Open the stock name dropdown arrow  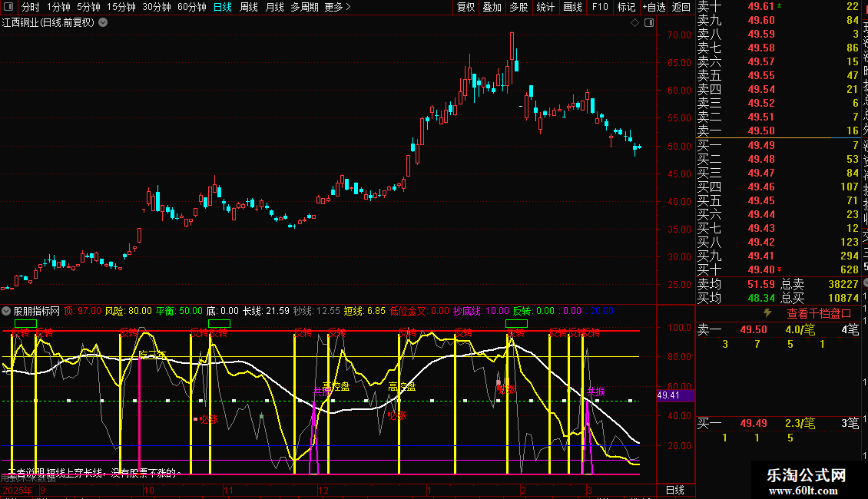coord(103,22)
